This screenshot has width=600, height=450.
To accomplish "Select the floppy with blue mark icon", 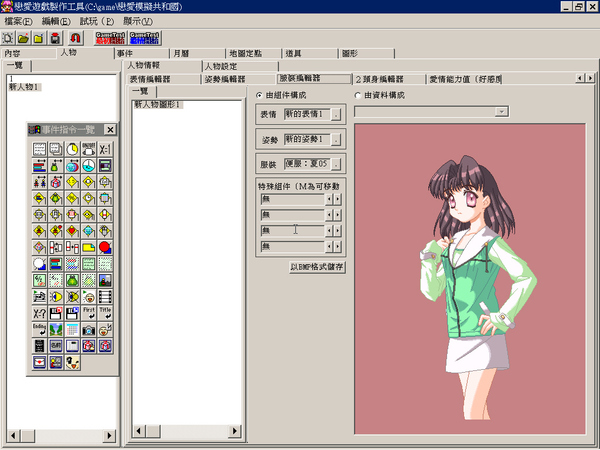I will click(x=72, y=313).
